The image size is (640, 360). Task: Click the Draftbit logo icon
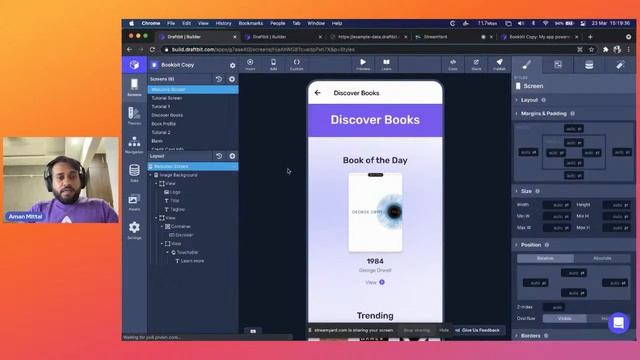[x=134, y=65]
